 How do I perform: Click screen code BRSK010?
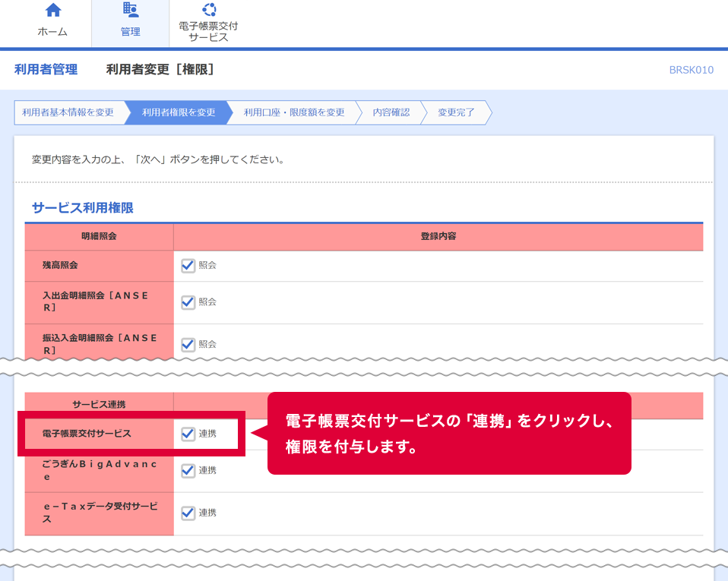tap(691, 70)
